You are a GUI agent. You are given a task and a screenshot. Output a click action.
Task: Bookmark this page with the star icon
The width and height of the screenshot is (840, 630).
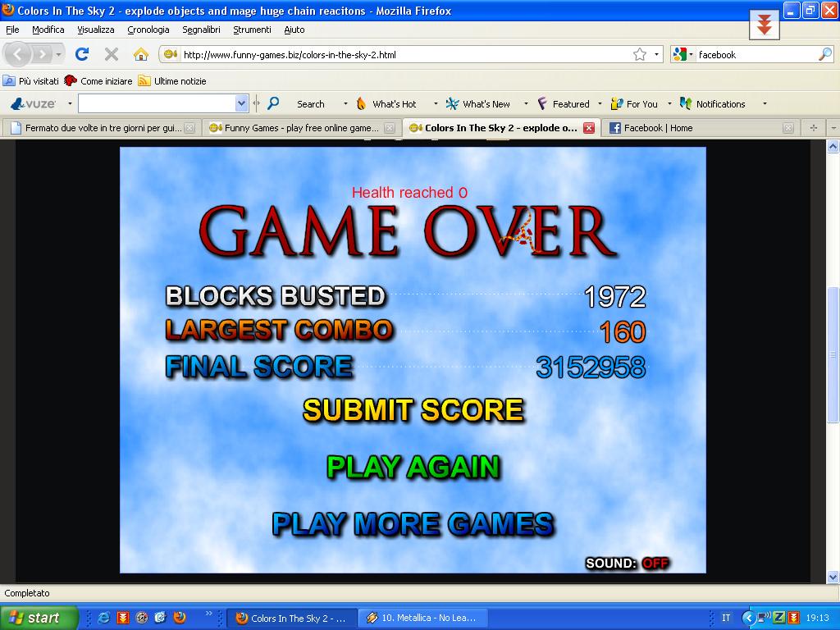640,54
